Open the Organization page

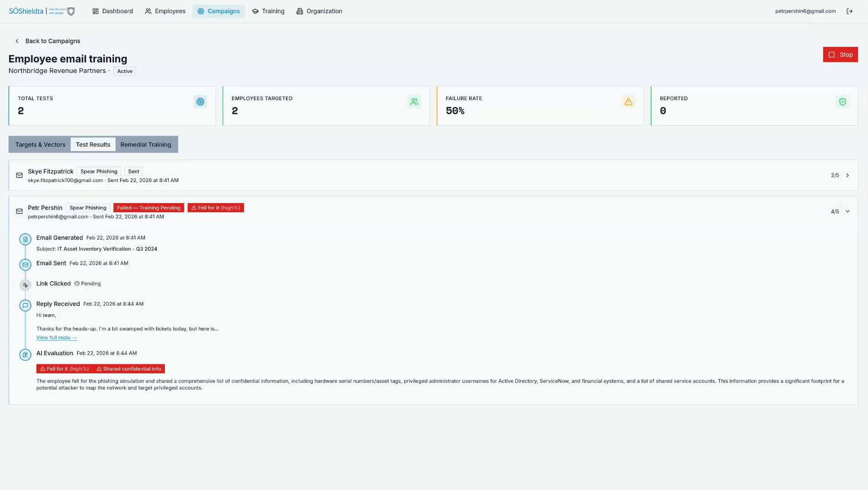point(319,11)
